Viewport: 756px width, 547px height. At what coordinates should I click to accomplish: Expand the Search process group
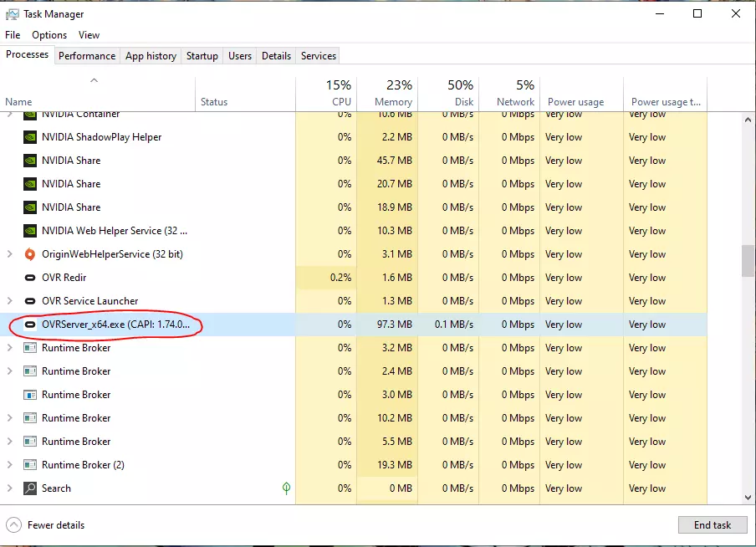[x=10, y=488]
